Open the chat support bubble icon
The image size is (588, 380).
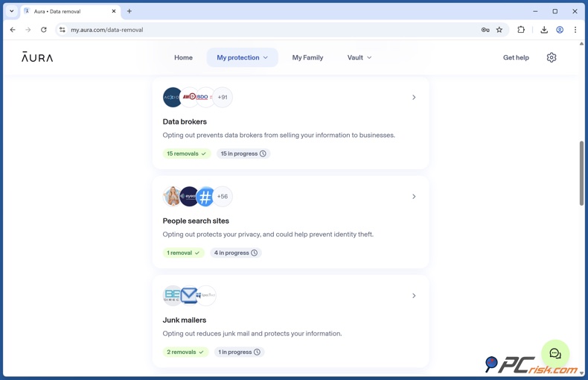coord(555,354)
